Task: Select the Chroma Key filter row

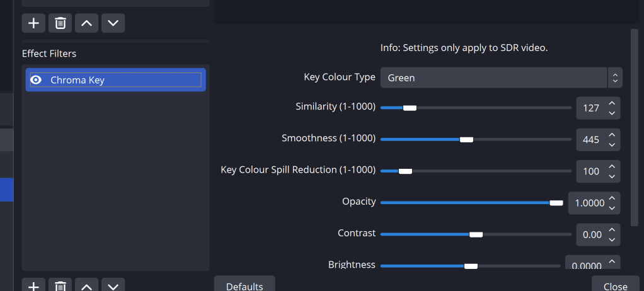Action: [115, 79]
